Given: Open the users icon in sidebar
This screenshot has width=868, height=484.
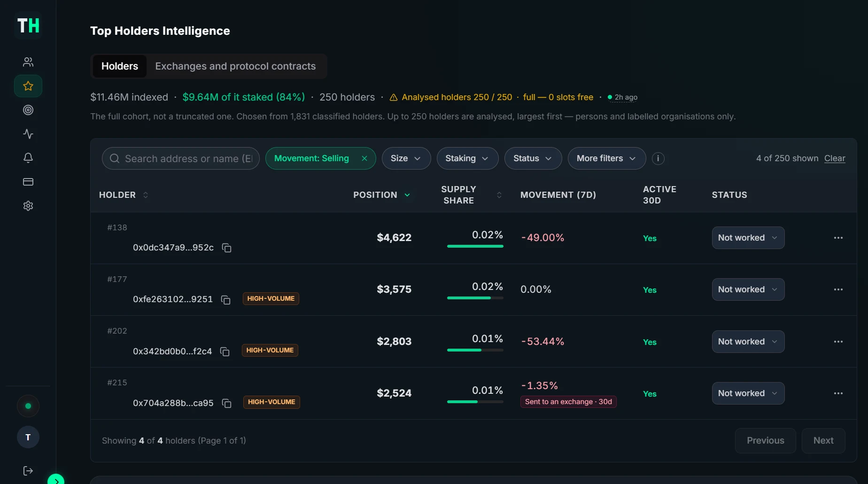Looking at the screenshot, I should [28, 62].
